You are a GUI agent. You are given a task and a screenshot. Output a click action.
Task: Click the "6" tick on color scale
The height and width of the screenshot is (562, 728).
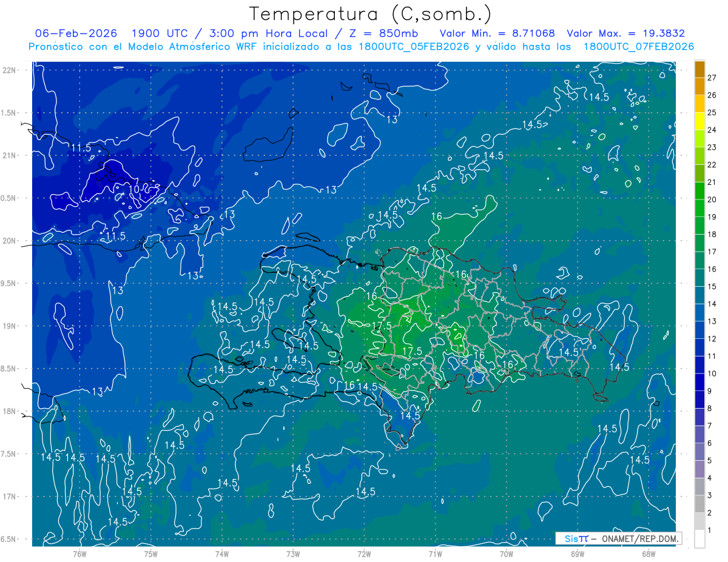[710, 443]
